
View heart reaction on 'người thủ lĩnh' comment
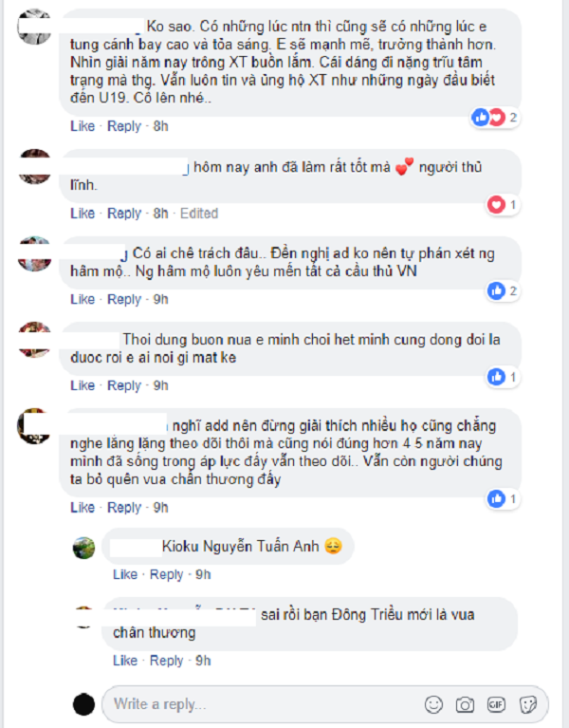pyautogui.click(x=504, y=205)
